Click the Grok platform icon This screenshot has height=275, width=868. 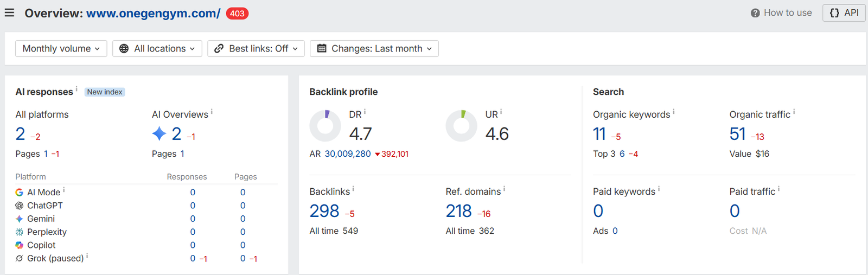19,258
